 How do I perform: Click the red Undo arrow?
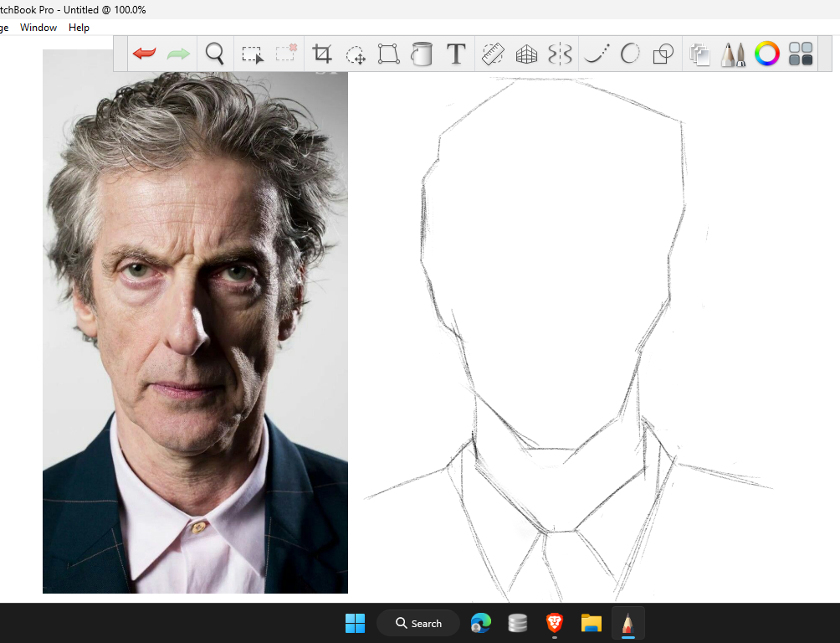click(x=144, y=54)
